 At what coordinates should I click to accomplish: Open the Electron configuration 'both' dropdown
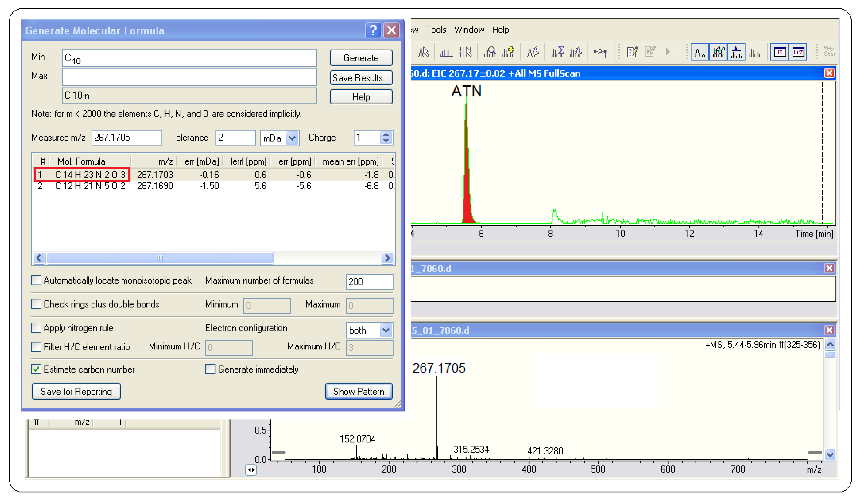(386, 330)
